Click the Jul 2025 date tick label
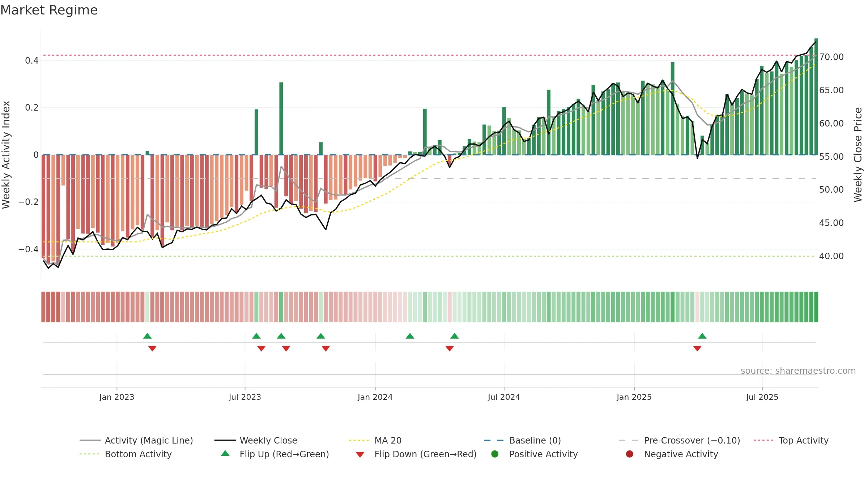The image size is (868, 488). click(x=762, y=397)
